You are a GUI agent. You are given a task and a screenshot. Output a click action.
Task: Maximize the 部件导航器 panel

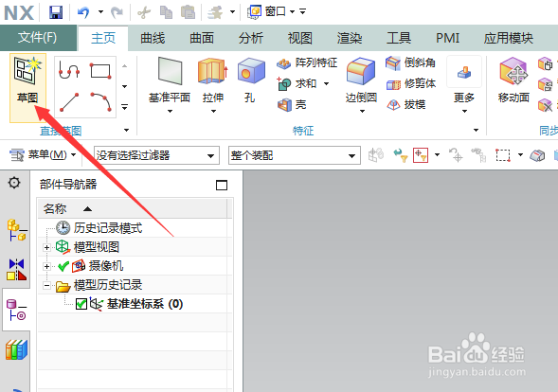pos(222,185)
